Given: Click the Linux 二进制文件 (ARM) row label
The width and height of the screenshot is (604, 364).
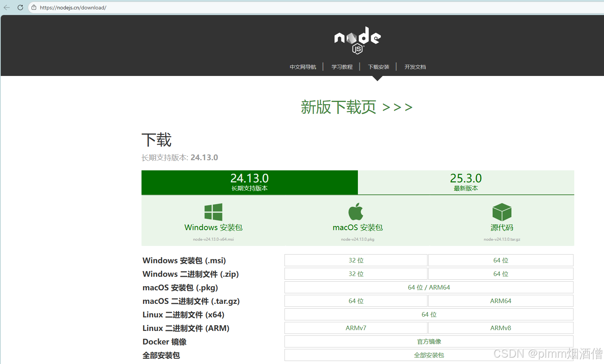Looking at the screenshot, I should (x=186, y=328).
